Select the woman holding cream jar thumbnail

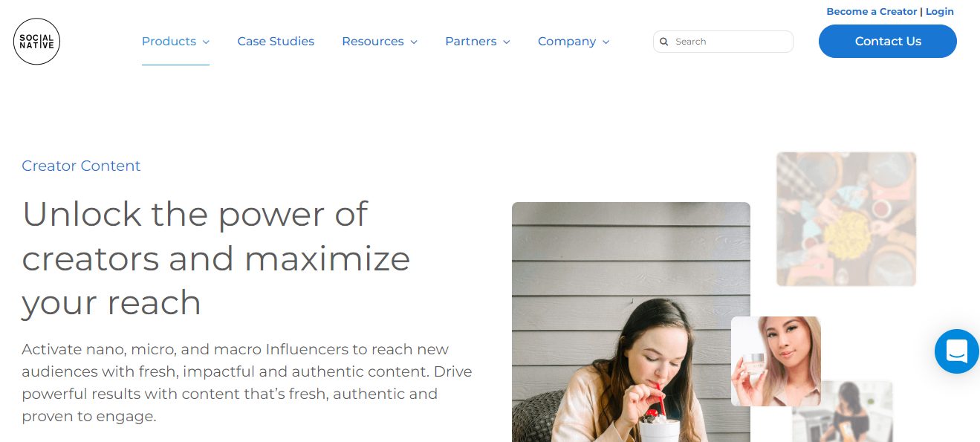776,361
